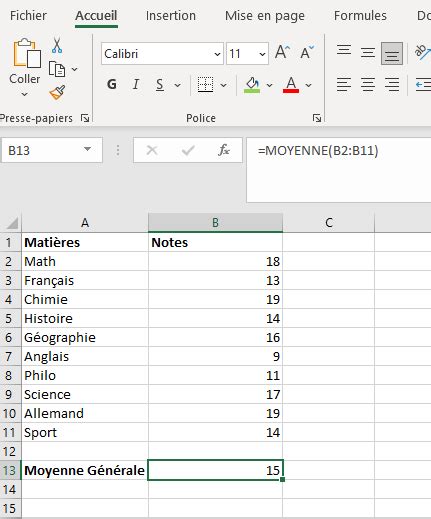The width and height of the screenshot is (431, 519).
Task: Expand the borders options arrow
Action: click(224, 85)
